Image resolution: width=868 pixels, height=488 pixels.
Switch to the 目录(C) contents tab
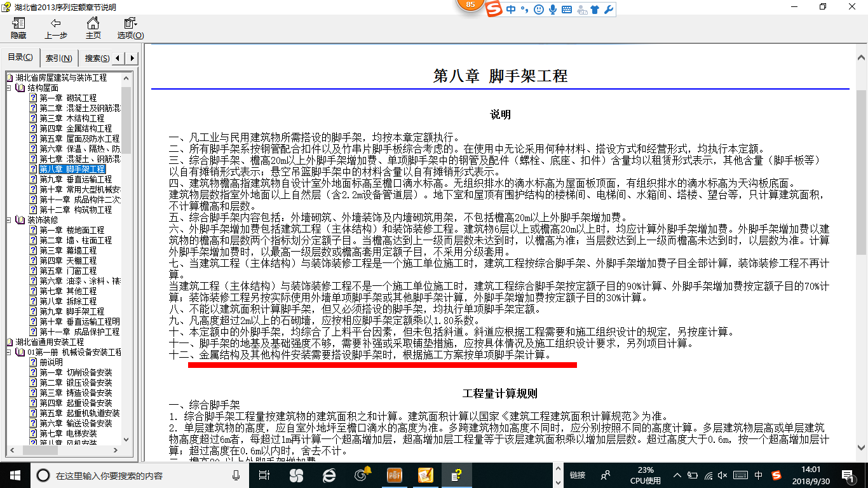tap(20, 57)
